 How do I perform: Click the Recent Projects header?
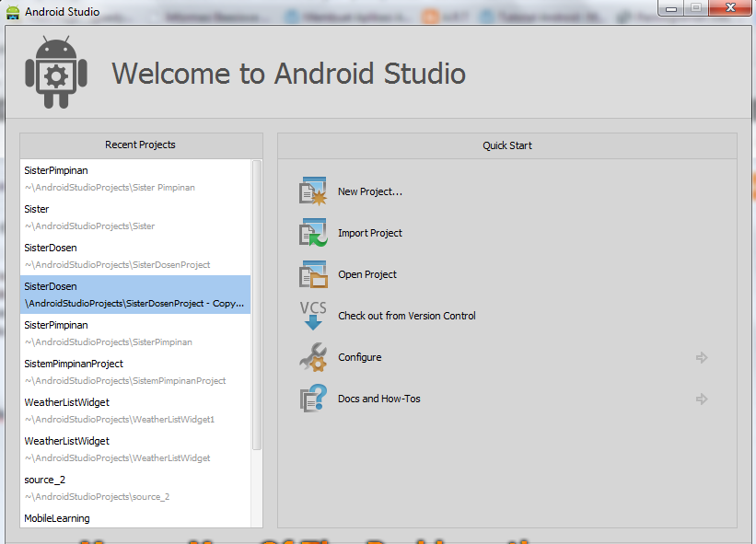tap(140, 145)
